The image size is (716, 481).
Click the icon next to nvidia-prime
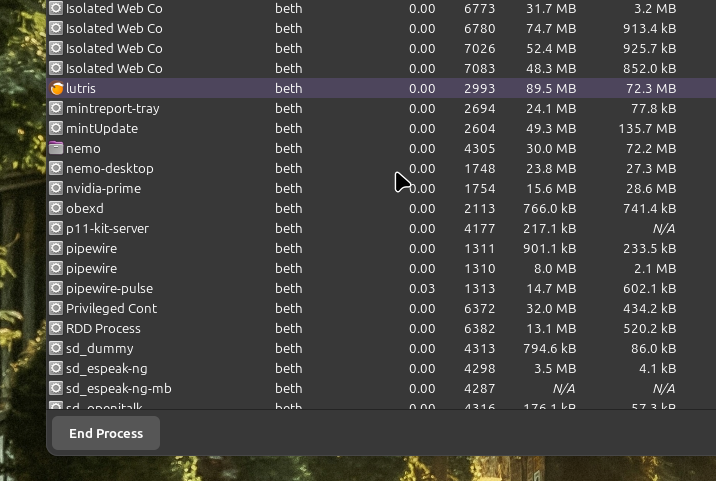[x=57, y=188]
